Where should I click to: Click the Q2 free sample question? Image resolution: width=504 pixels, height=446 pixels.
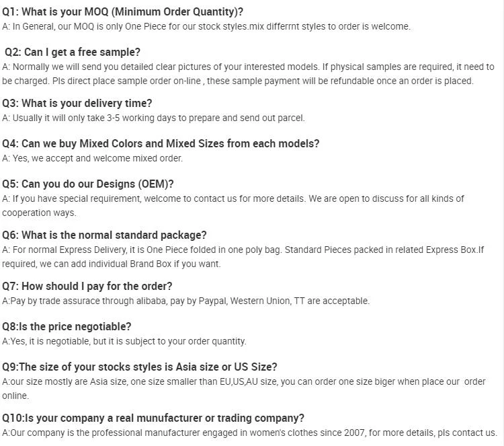click(73, 52)
